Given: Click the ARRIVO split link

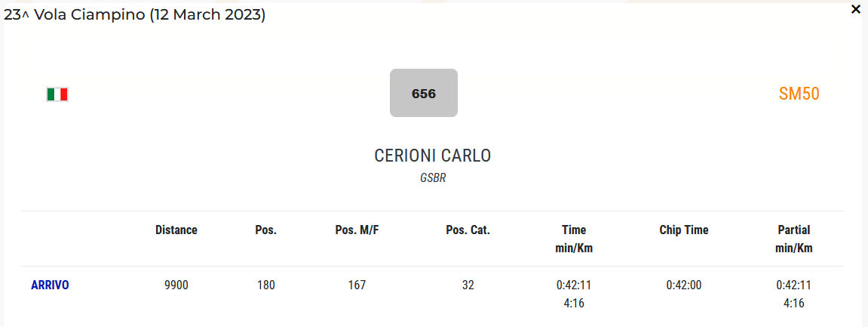Looking at the screenshot, I should tap(50, 285).
